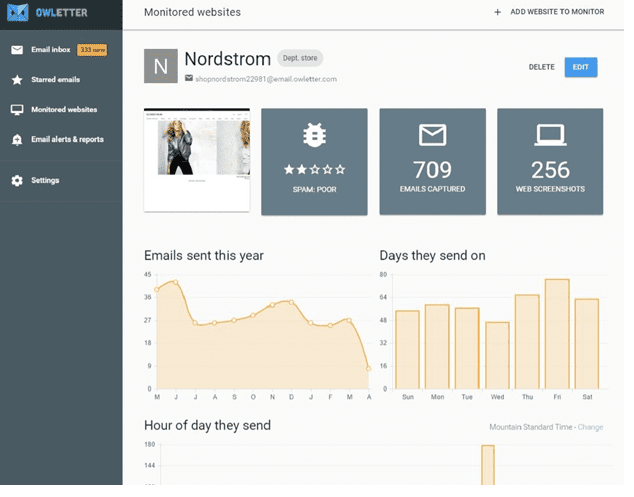Click the Owletter owl logo icon
634x497 pixels.
click(18, 13)
